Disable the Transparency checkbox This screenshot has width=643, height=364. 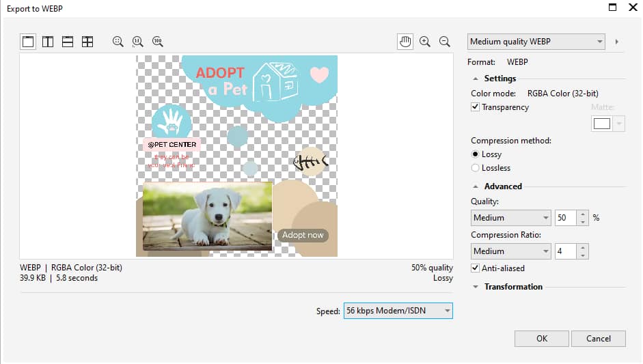(476, 107)
